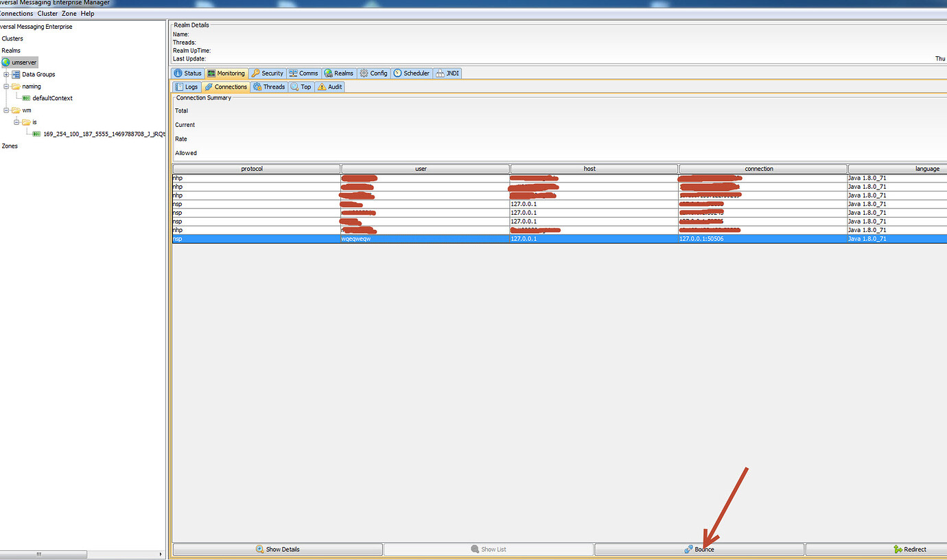Click the highlighted row's 'nsp' protocol cell
The width and height of the screenshot is (947, 560).
256,239
